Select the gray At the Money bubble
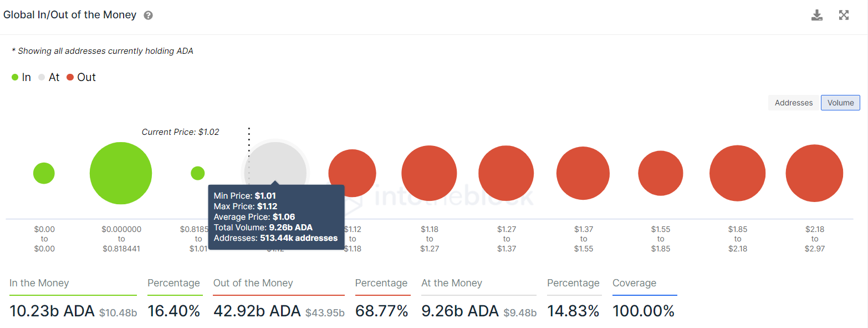The image size is (868, 328). (275, 164)
